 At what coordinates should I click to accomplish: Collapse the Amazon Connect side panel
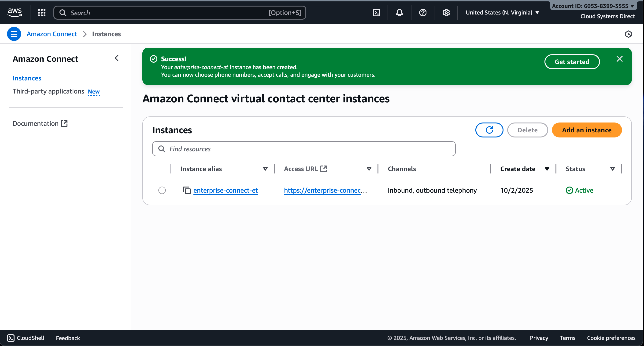[x=116, y=58]
